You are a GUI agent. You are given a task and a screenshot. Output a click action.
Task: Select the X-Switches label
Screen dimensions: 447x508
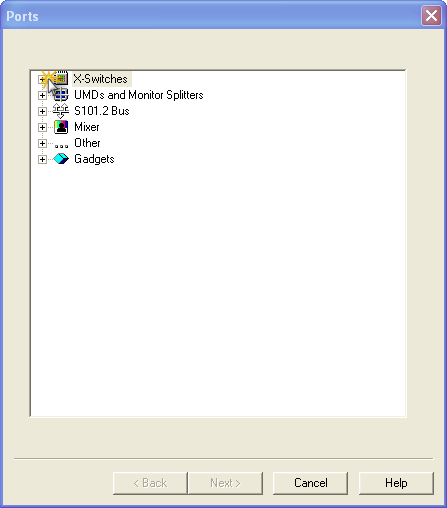point(101,79)
